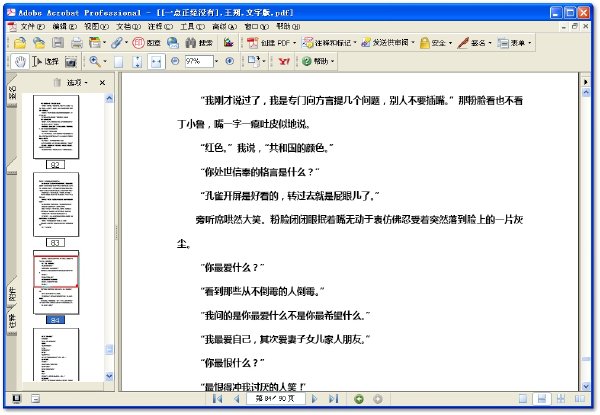Click the open web folder icon
The image size is (600, 415).
point(39,42)
